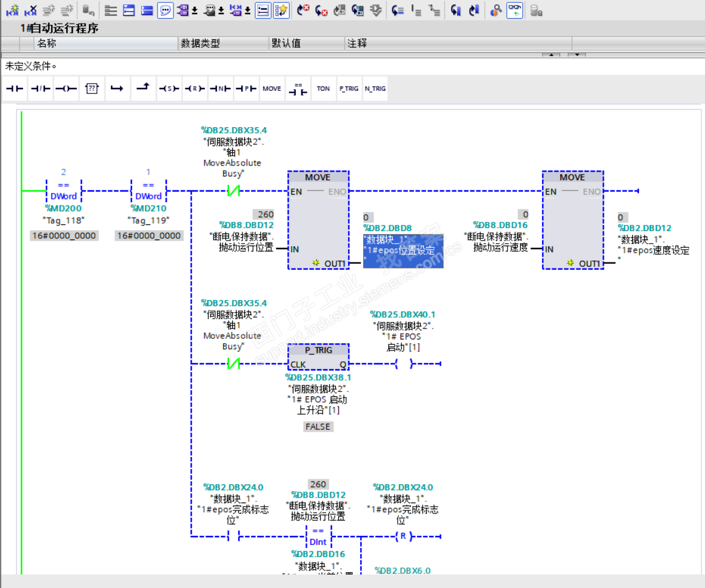The width and height of the screenshot is (705, 588).
Task: Open the 数据类型 column header
Action: point(200,44)
